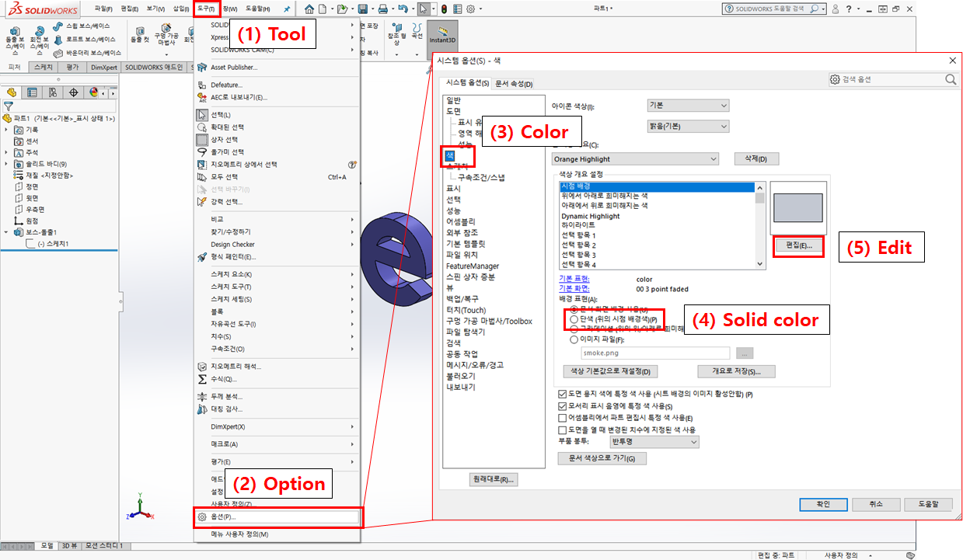Select the 회전 보스/베이스 revolve tool

point(39,40)
